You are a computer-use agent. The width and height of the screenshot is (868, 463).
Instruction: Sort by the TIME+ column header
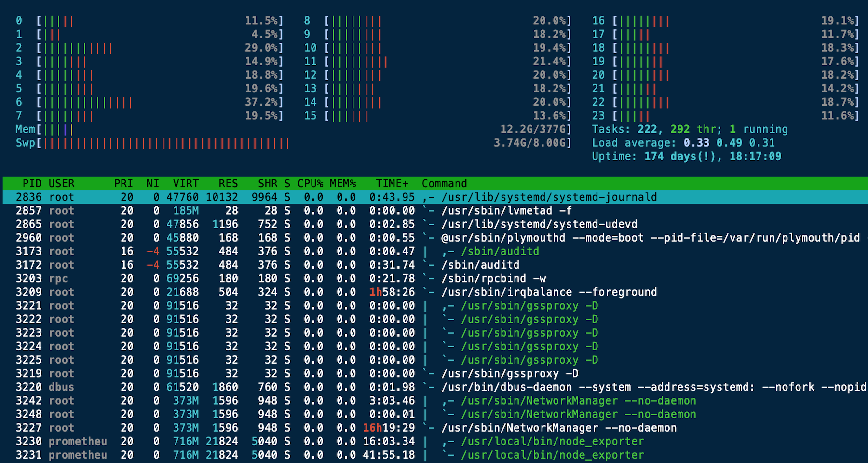[x=392, y=183]
